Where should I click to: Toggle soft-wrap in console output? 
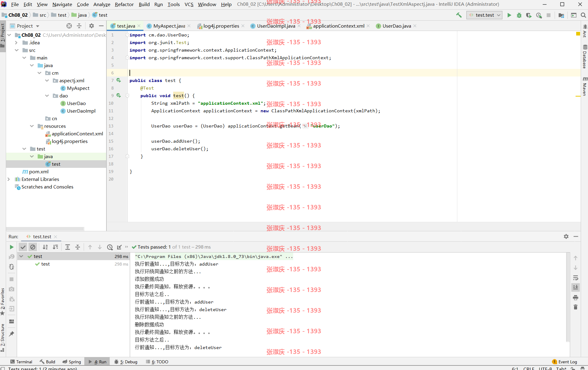[x=576, y=278]
